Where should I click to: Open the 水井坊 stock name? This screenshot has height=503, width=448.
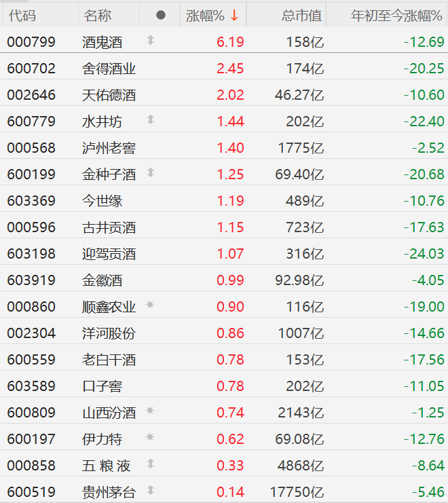(102, 122)
